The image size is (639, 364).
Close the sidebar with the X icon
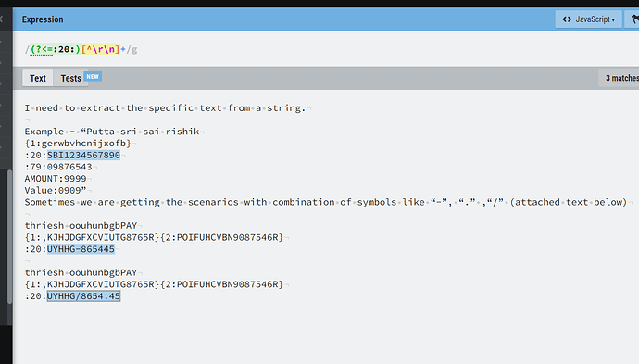[x=1, y=19]
